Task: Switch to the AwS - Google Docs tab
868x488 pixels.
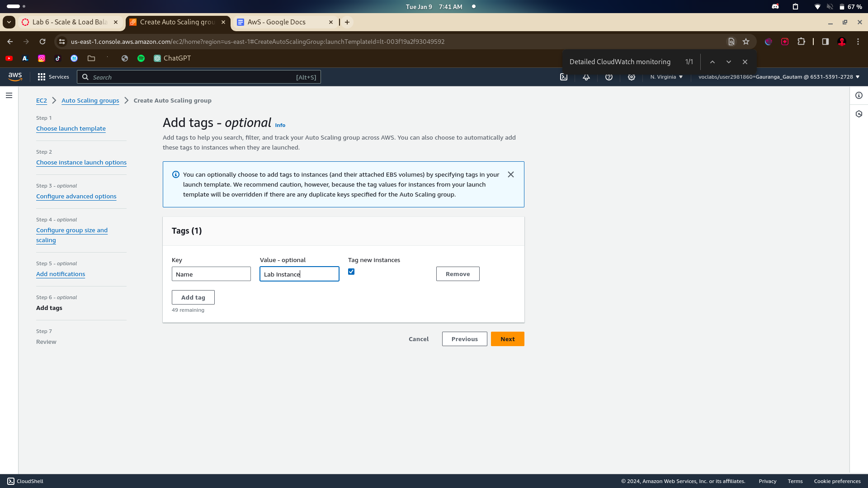Action: (277, 22)
